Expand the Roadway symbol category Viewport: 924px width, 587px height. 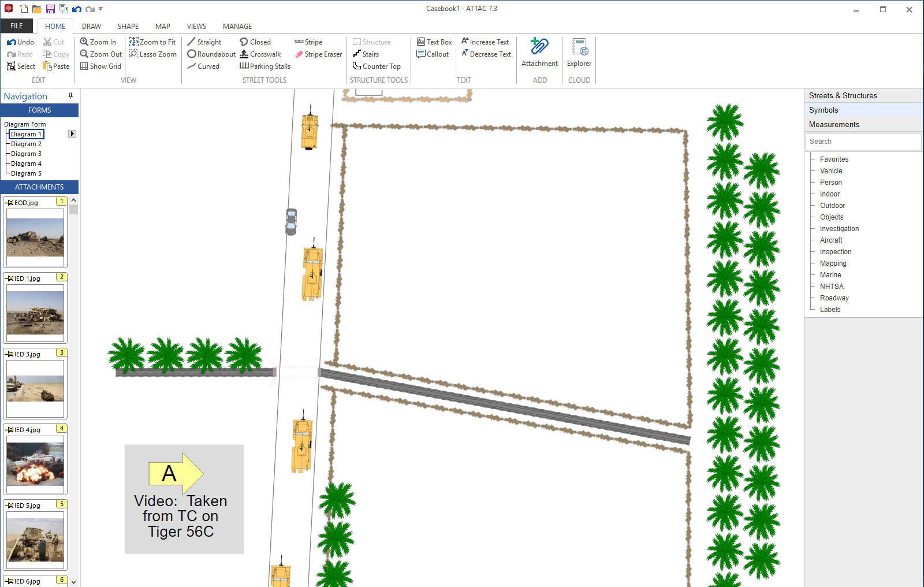834,298
